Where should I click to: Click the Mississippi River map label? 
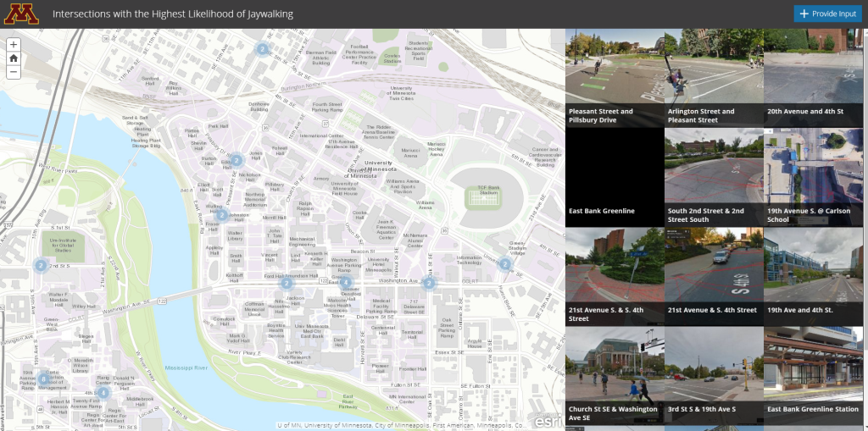[186, 367]
